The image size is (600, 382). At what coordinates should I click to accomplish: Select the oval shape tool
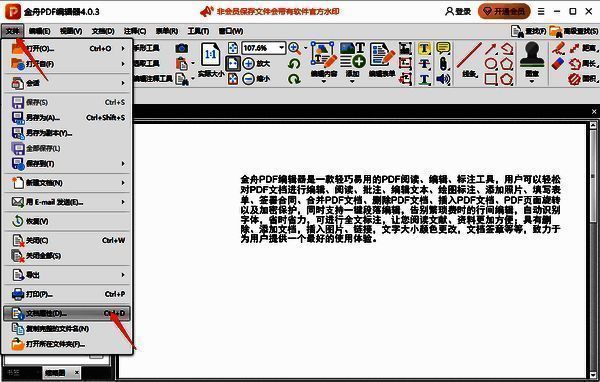491,64
